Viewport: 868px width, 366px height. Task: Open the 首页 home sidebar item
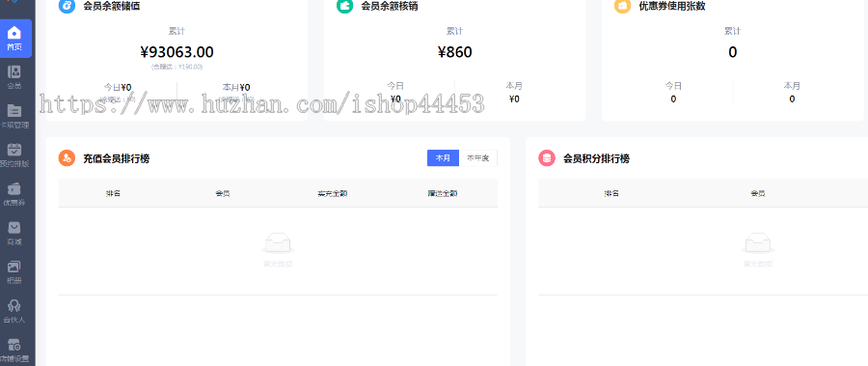click(x=14, y=39)
